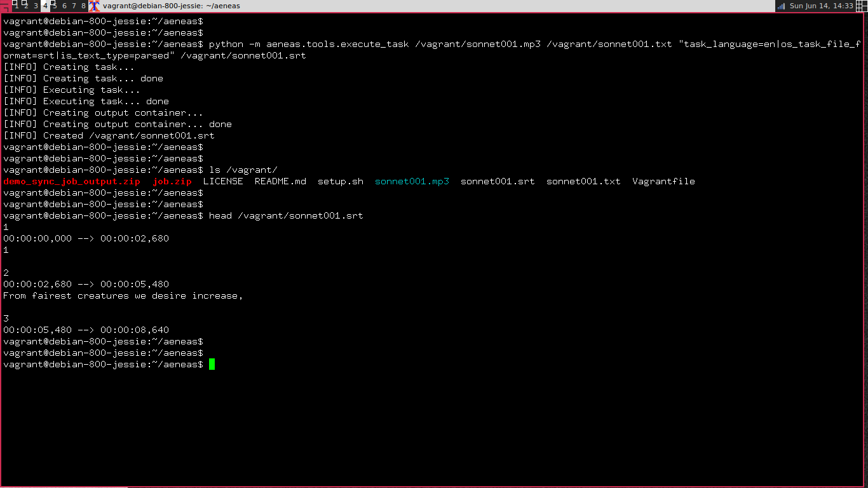The image size is (868, 488).
Task: Click the demo_sync_job_output.zip file name
Action: [x=72, y=181]
